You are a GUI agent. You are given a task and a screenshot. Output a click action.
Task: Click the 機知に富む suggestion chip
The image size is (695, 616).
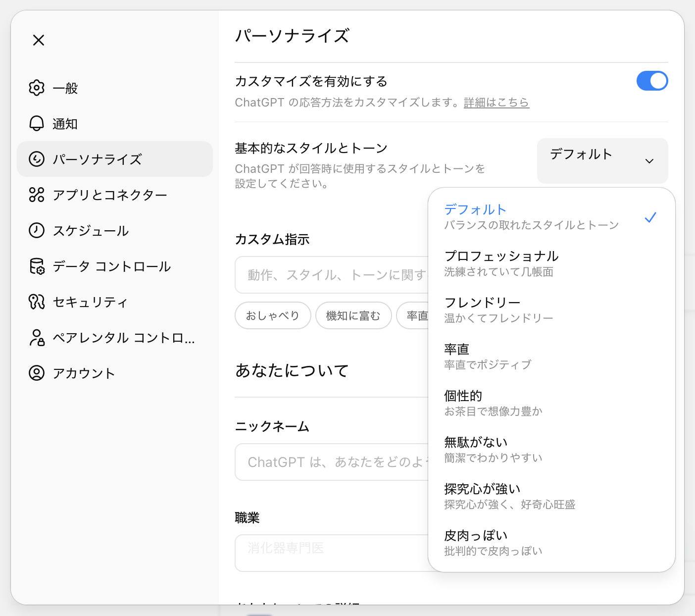click(x=353, y=315)
